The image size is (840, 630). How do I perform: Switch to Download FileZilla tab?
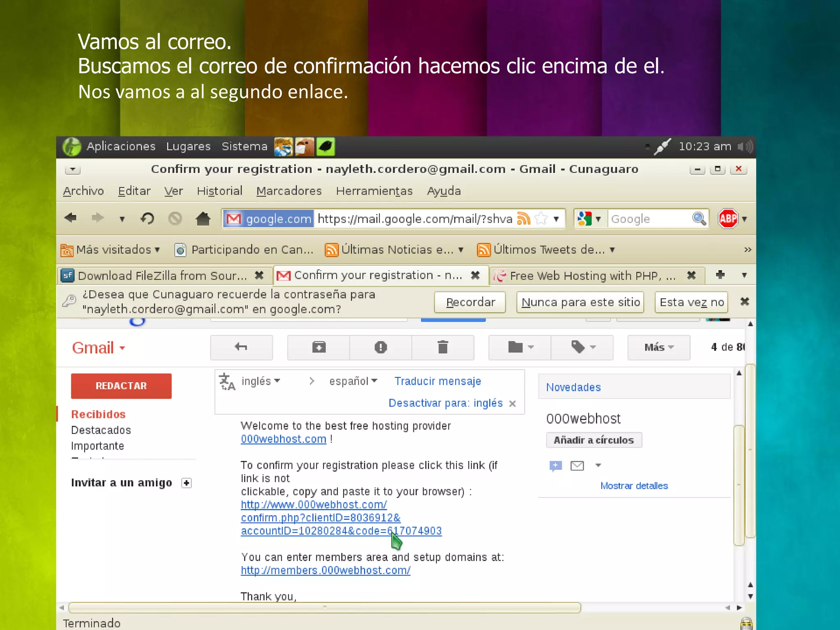(162, 276)
